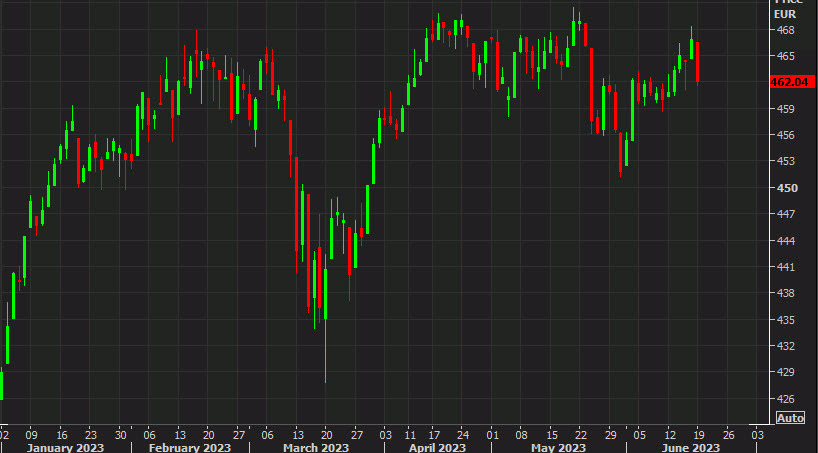818x453 pixels.
Task: Click the 11 date tick in April
Action: tap(410, 435)
